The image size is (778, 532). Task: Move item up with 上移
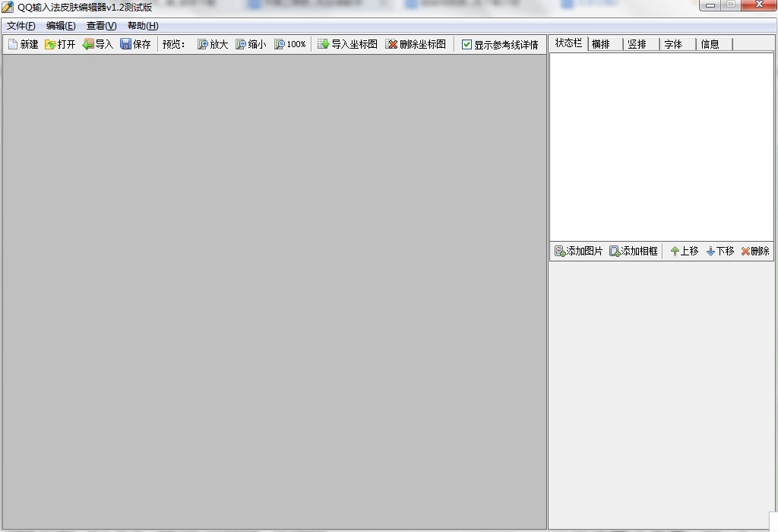685,251
